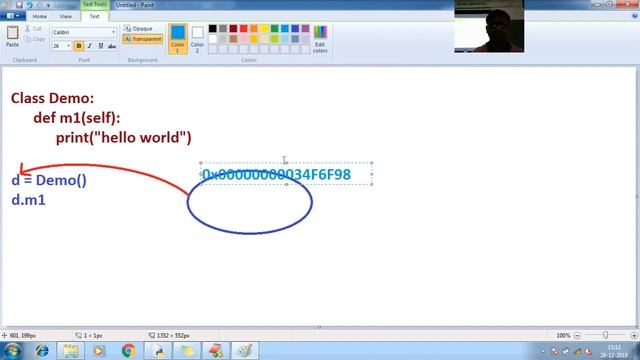Pick the lime green swatch in second row

pos(275,39)
